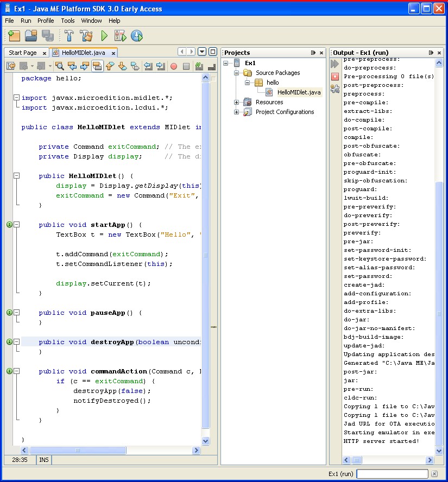This screenshot has width=448, height=482.
Task: Expand the Resources tree node
Action: click(237, 102)
